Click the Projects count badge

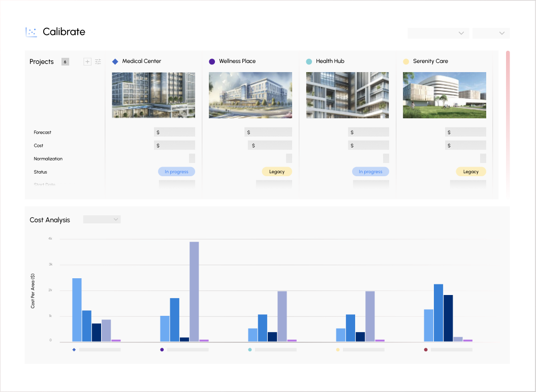tap(65, 61)
